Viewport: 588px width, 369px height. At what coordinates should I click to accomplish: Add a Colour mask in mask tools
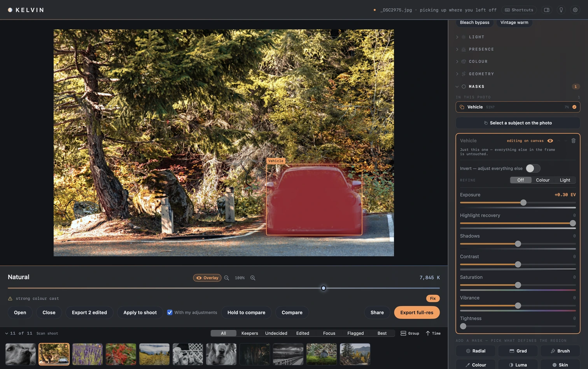pyautogui.click(x=476, y=365)
